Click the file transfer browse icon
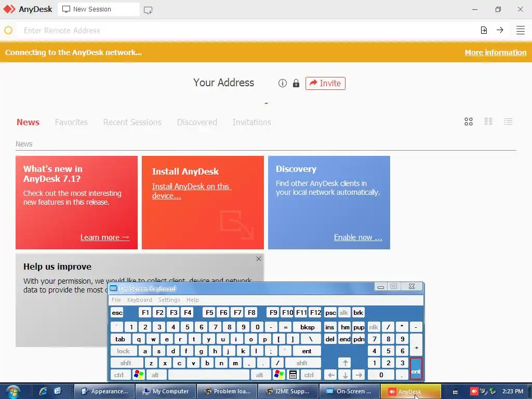532x399 pixels. coord(484,30)
